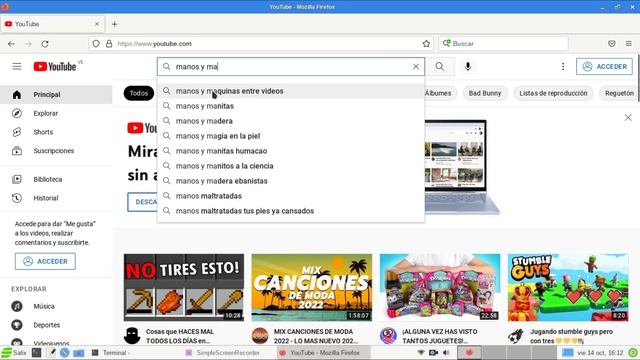Reload the page in Firefox

(45, 44)
